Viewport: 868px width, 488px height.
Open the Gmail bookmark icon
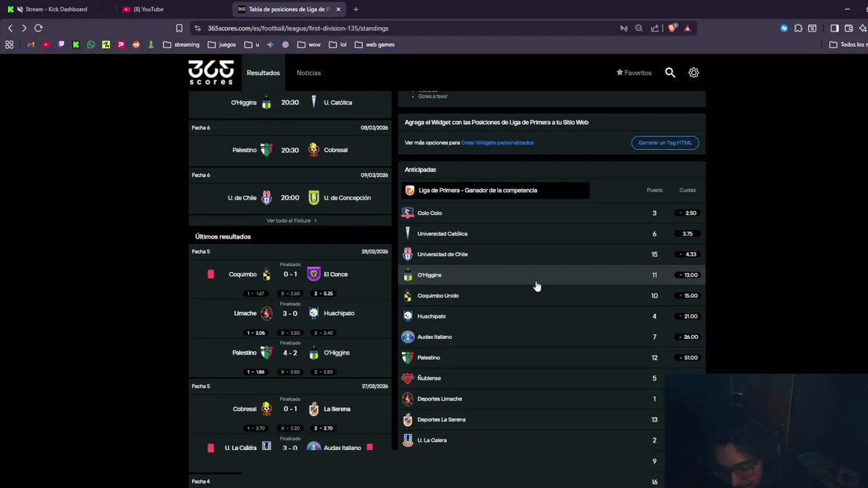point(31,45)
